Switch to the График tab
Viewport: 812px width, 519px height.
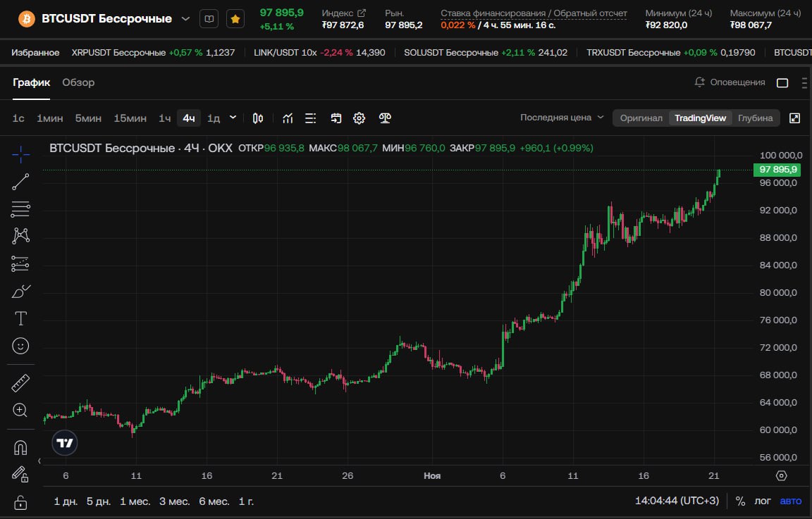(32, 82)
